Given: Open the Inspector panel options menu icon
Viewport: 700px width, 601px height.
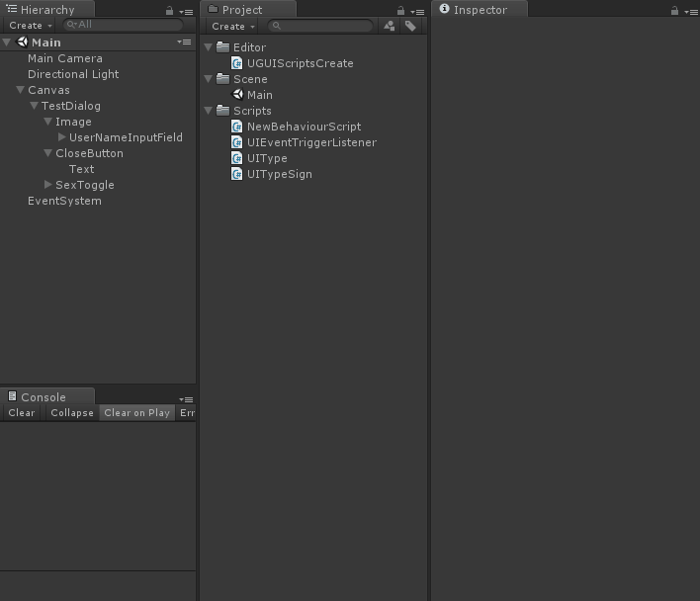Looking at the screenshot, I should pos(691,12).
